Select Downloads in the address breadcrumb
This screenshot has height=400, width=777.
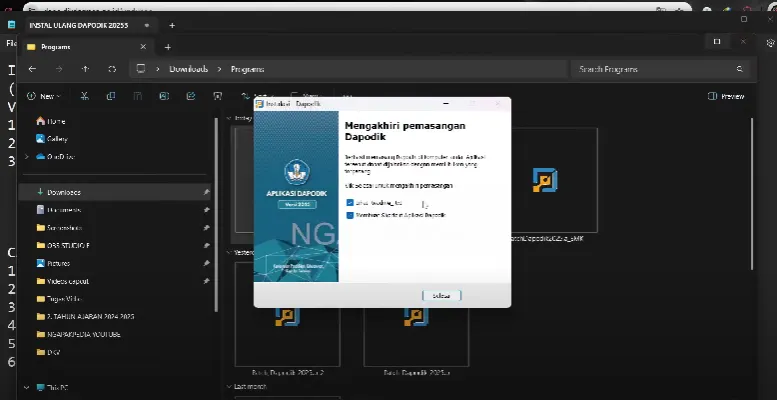tap(188, 69)
